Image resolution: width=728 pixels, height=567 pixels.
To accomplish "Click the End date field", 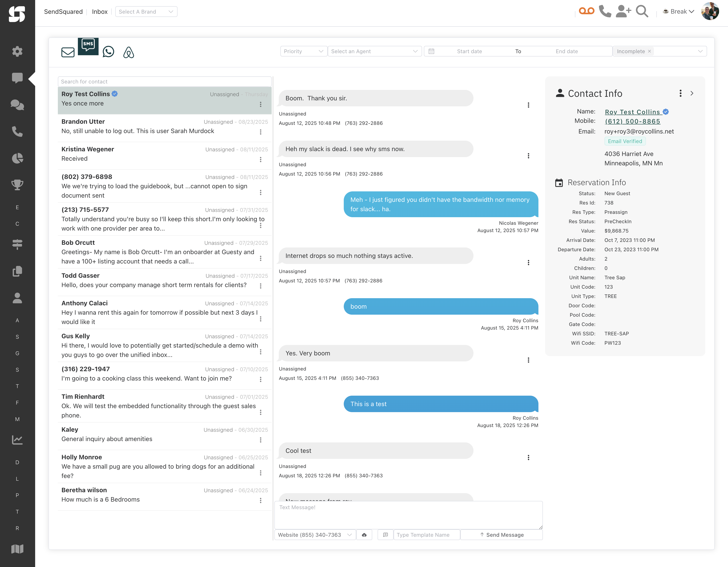I will tap(567, 51).
